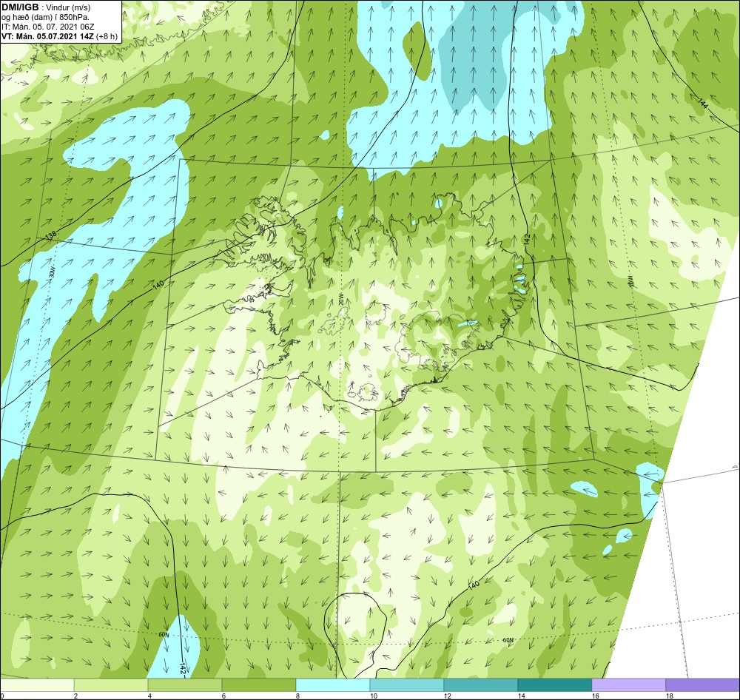
Task: Click the '20W' longitude label over Iceland
Action: click(340, 300)
